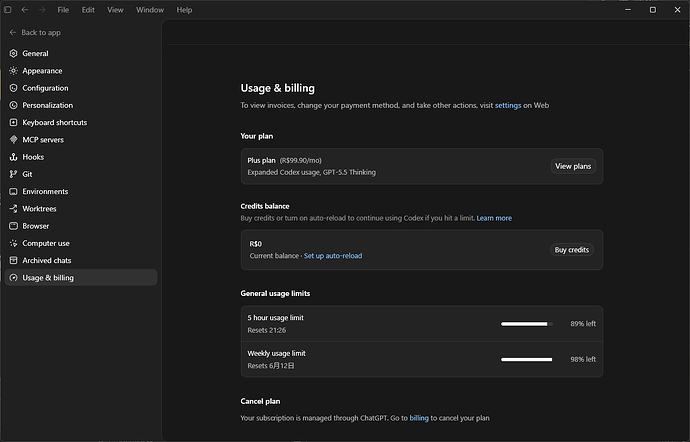
Task: Open the View menu
Action: click(x=115, y=10)
